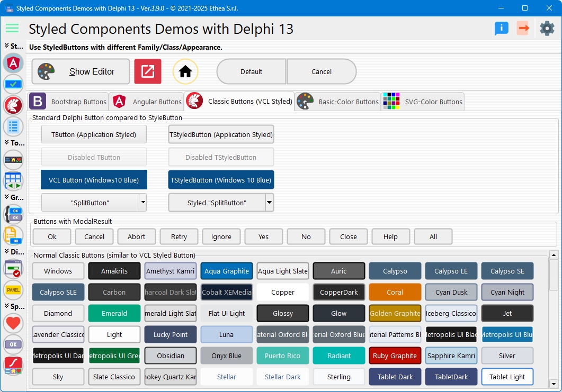
Task: Click the Show Editor button
Action: pos(81,71)
